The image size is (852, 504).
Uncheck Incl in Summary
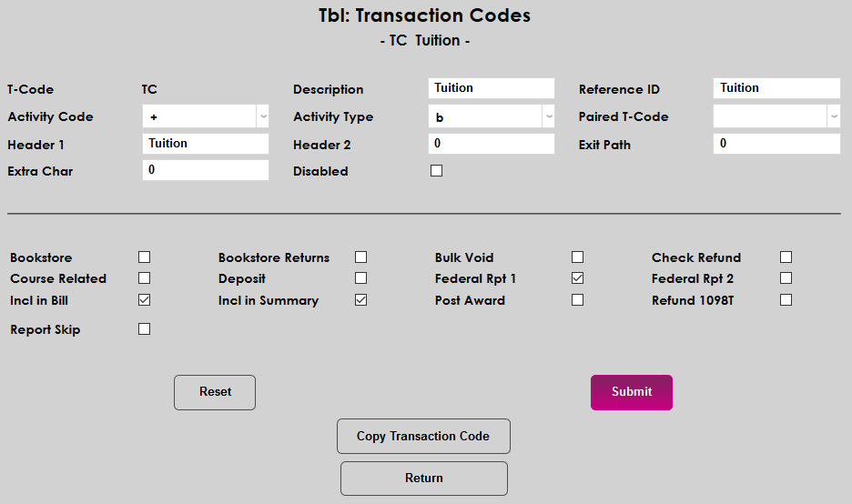coord(360,300)
